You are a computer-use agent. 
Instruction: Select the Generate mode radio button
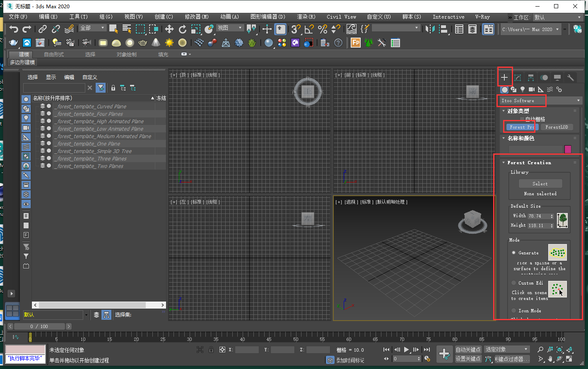[x=514, y=252]
